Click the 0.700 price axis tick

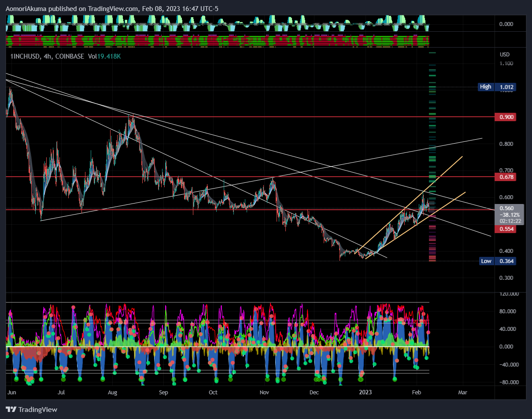(x=506, y=170)
